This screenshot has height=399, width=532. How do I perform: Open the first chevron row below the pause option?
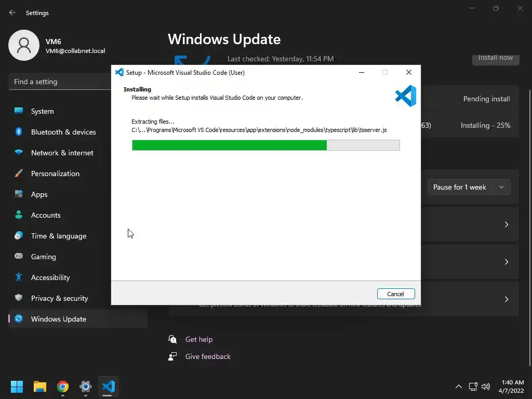(x=506, y=224)
